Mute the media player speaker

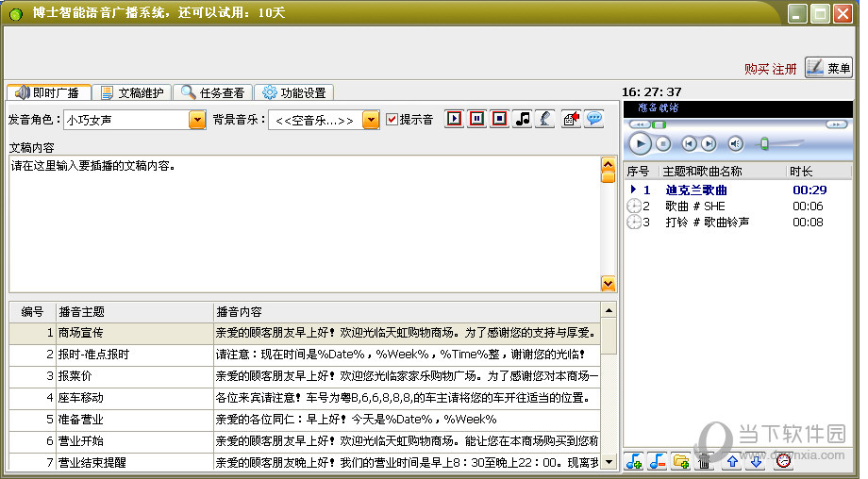pos(735,144)
